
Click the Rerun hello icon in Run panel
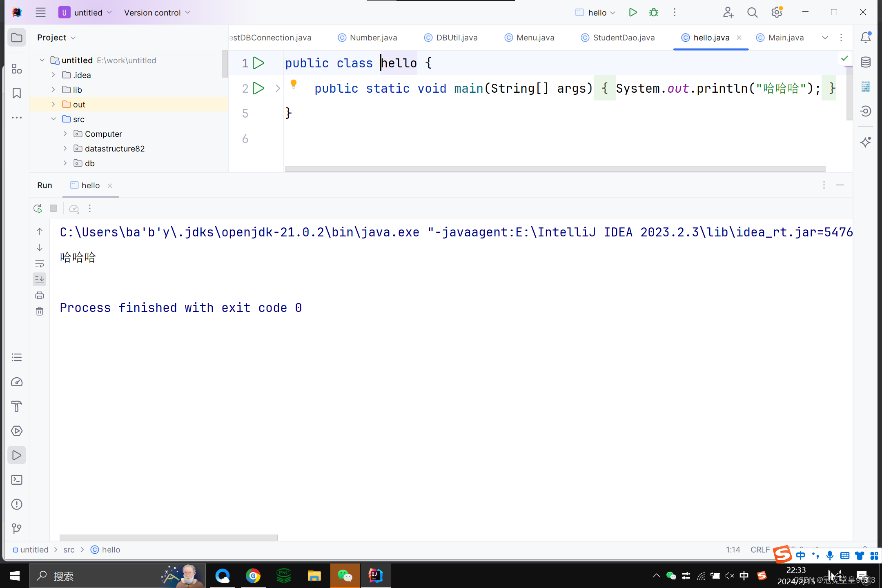pyautogui.click(x=38, y=209)
